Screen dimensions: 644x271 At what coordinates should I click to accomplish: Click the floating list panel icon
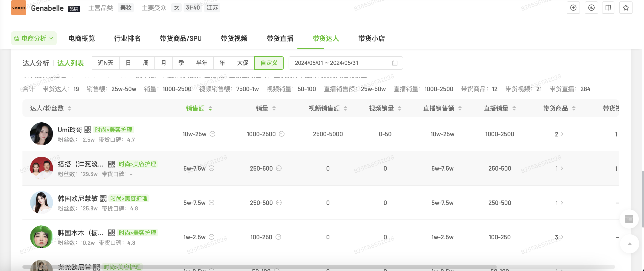click(629, 219)
